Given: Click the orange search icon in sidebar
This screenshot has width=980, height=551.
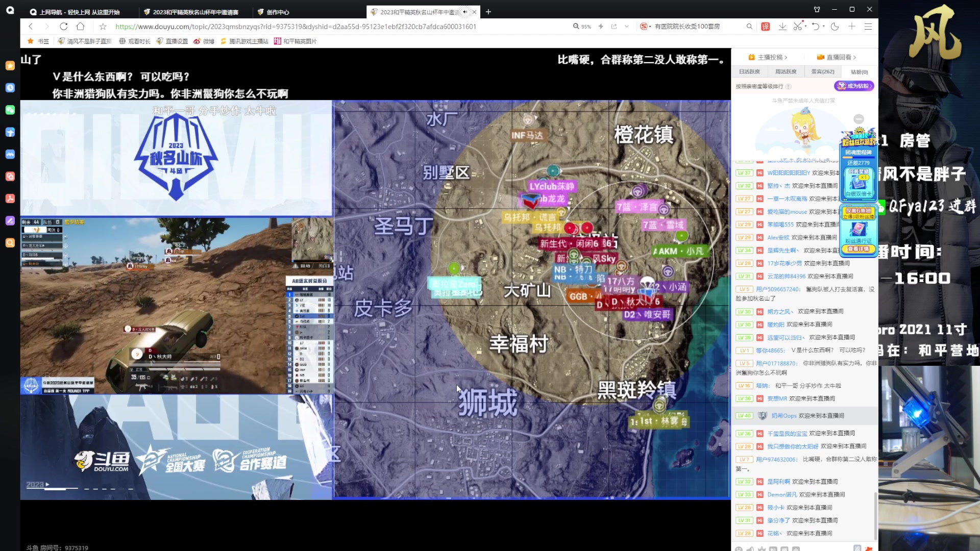Looking at the screenshot, I should (x=10, y=243).
